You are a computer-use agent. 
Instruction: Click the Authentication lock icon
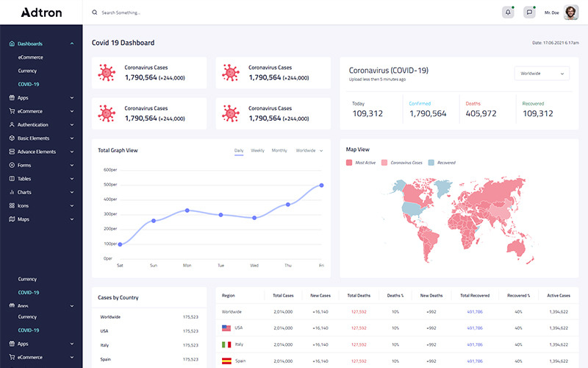tap(12, 124)
